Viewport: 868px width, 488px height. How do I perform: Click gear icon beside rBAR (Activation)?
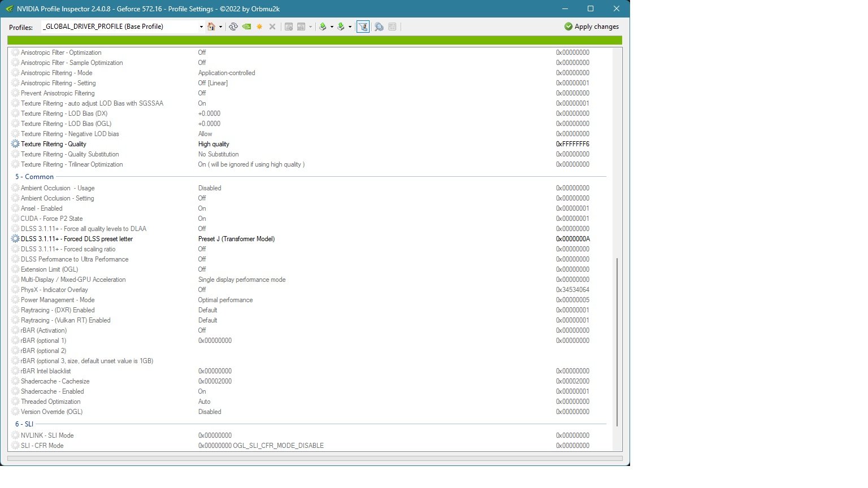pyautogui.click(x=15, y=330)
